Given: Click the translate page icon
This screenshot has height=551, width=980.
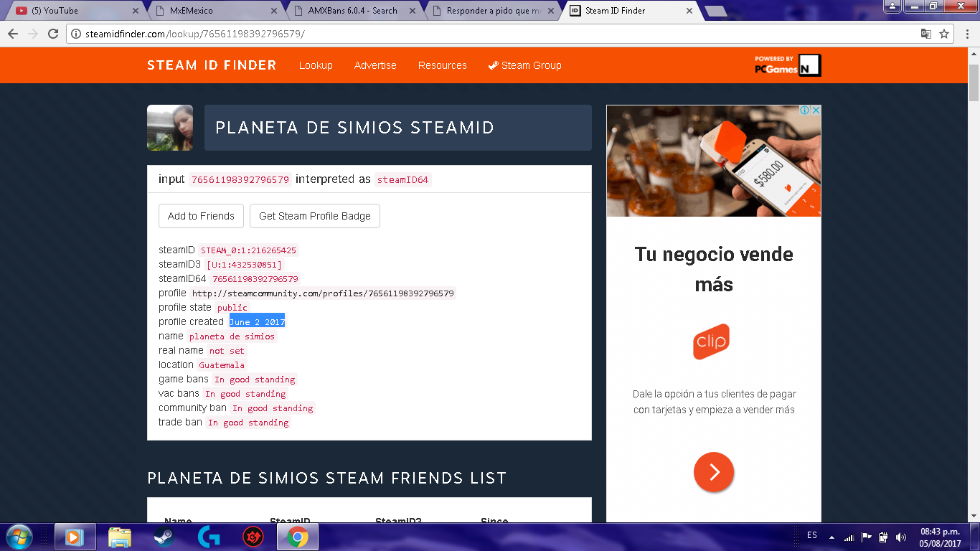Looking at the screenshot, I should click(x=926, y=34).
